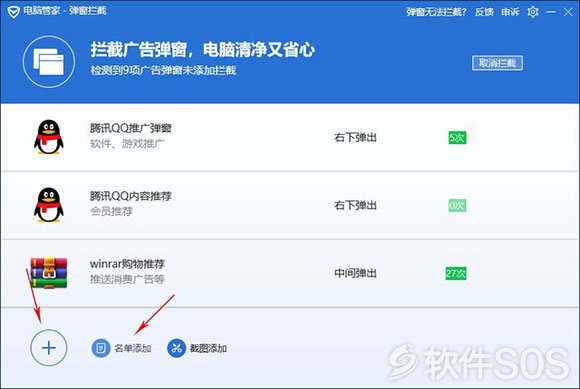Click the QQ penguin icon for 腾讯QQ推广弹窗
580x389 pixels.
[x=49, y=137]
